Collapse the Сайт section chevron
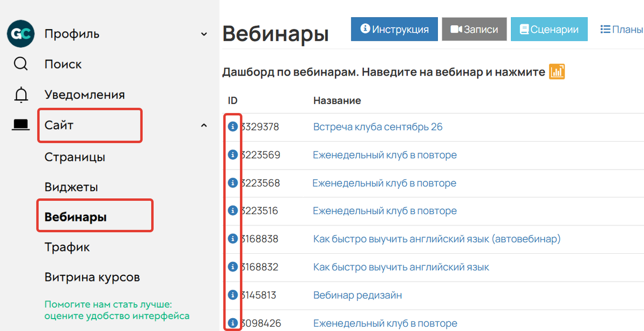Screen dimensions: 644x331 point(204,126)
